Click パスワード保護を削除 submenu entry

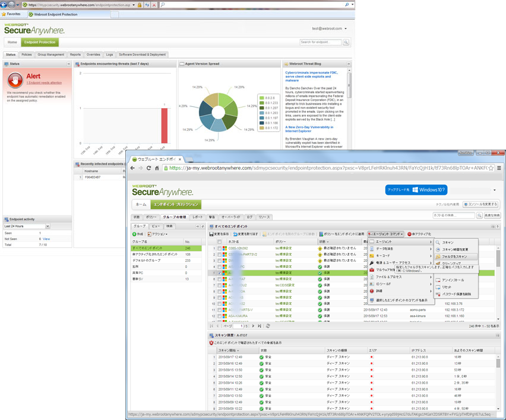456,294
